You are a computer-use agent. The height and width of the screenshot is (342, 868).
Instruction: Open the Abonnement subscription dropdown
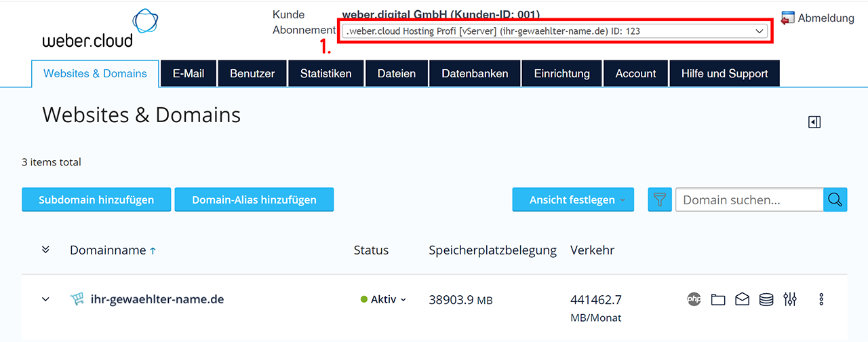click(x=555, y=31)
